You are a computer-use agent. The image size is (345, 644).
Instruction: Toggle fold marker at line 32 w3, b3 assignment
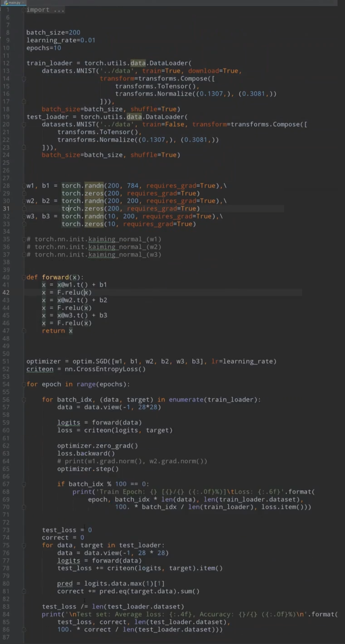(x=24, y=216)
